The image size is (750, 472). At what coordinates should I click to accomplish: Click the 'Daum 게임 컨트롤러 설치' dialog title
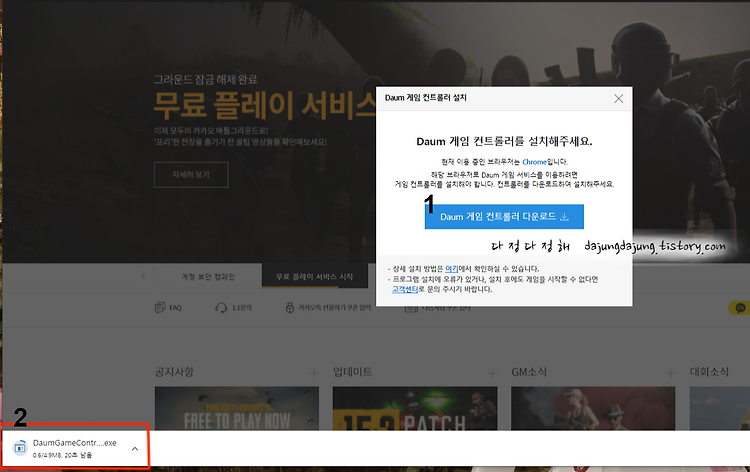[426, 98]
